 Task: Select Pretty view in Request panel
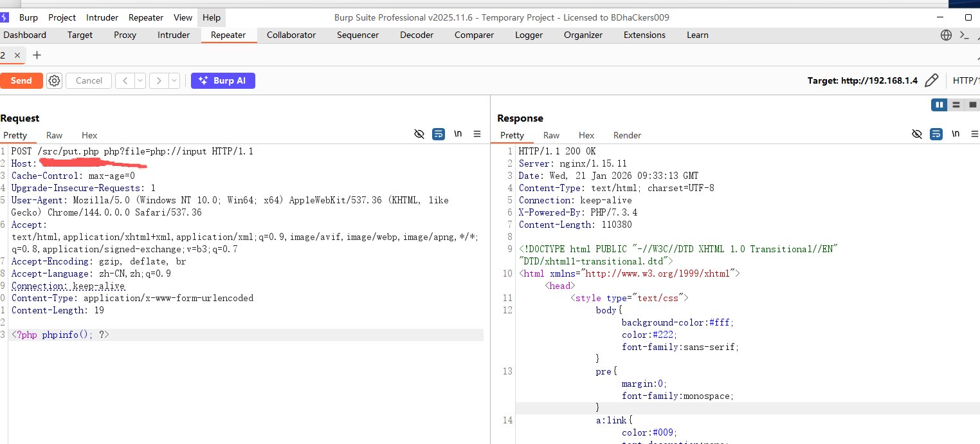point(15,135)
